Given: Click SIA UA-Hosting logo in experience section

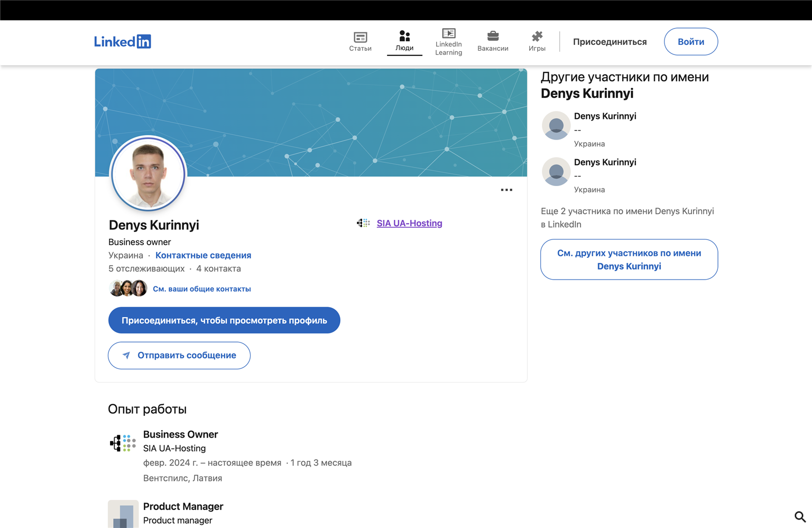Looking at the screenshot, I should (123, 443).
